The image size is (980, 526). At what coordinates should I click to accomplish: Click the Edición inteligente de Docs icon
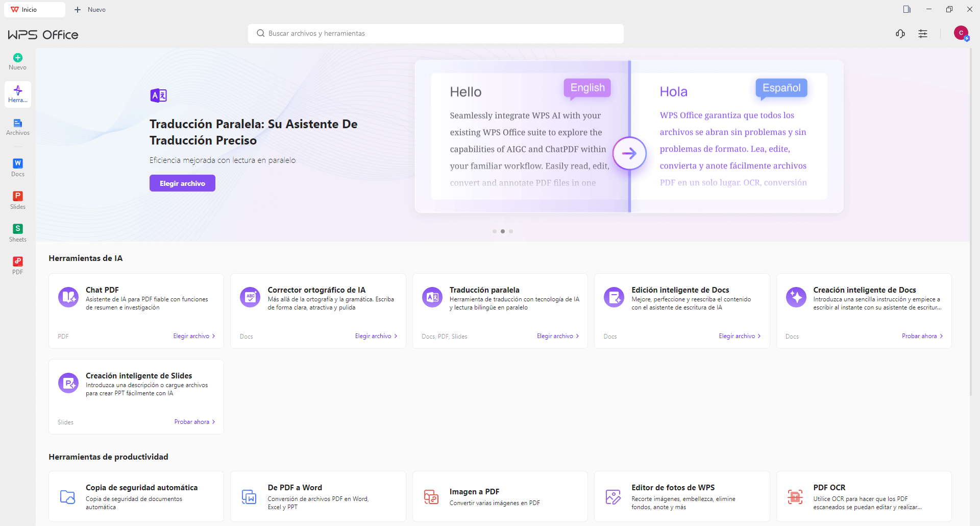(x=614, y=297)
